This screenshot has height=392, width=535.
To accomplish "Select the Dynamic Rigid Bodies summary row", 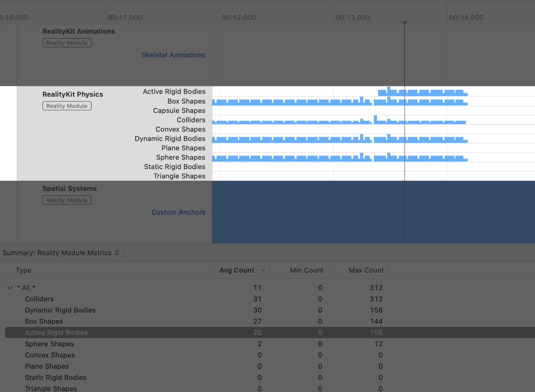I will [60, 310].
